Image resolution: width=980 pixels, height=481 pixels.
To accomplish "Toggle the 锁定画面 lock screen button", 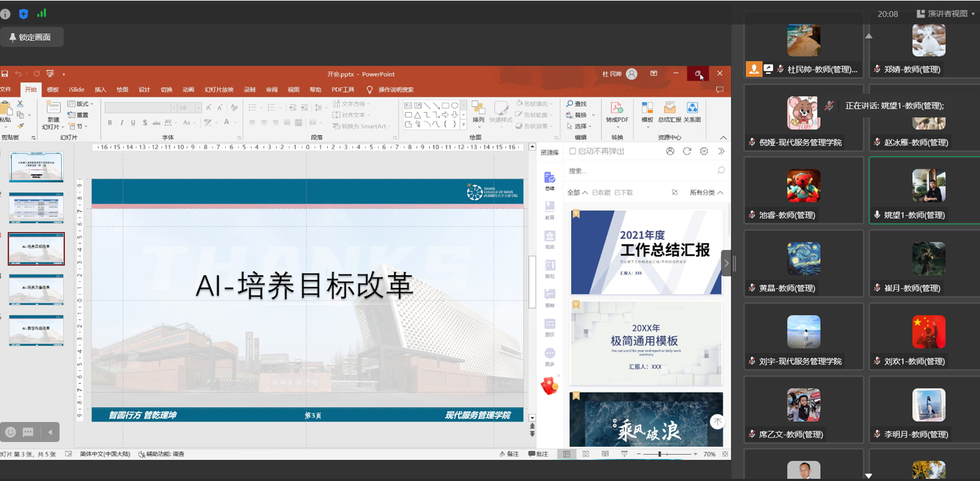I will click(x=31, y=37).
